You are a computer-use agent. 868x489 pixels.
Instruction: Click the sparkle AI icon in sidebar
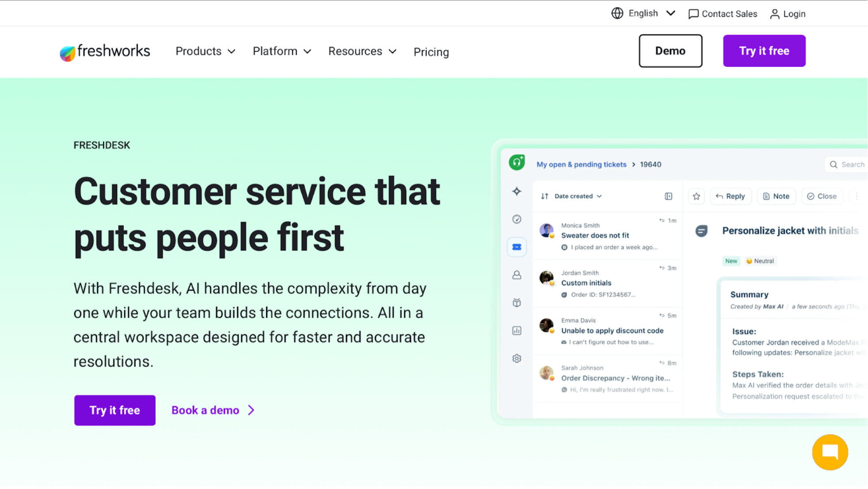517,191
